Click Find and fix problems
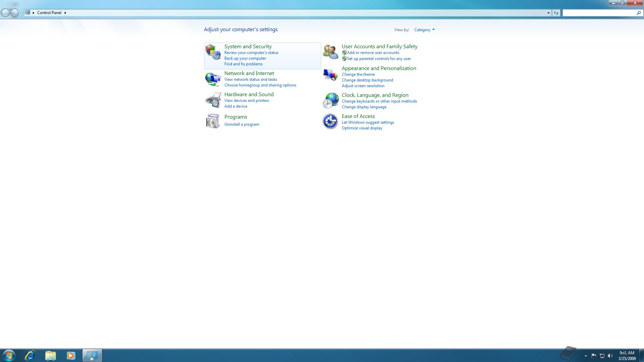The height and width of the screenshot is (362, 644). tap(244, 64)
